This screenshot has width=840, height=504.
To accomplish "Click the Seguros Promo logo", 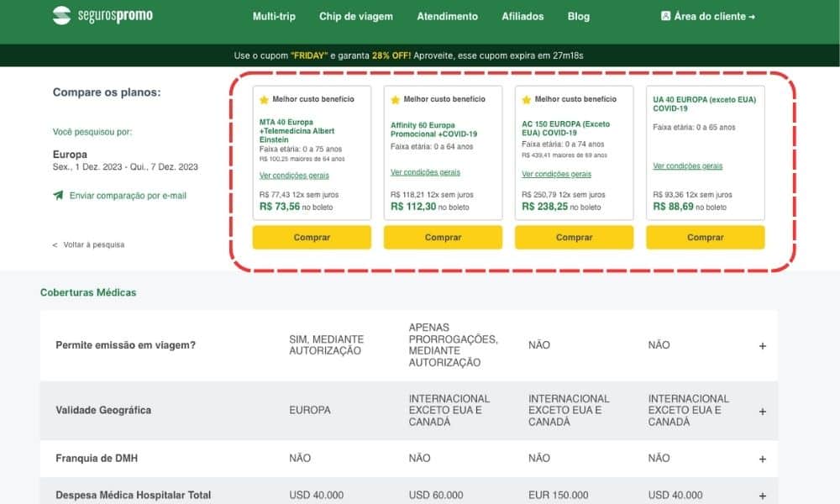I will click(102, 15).
